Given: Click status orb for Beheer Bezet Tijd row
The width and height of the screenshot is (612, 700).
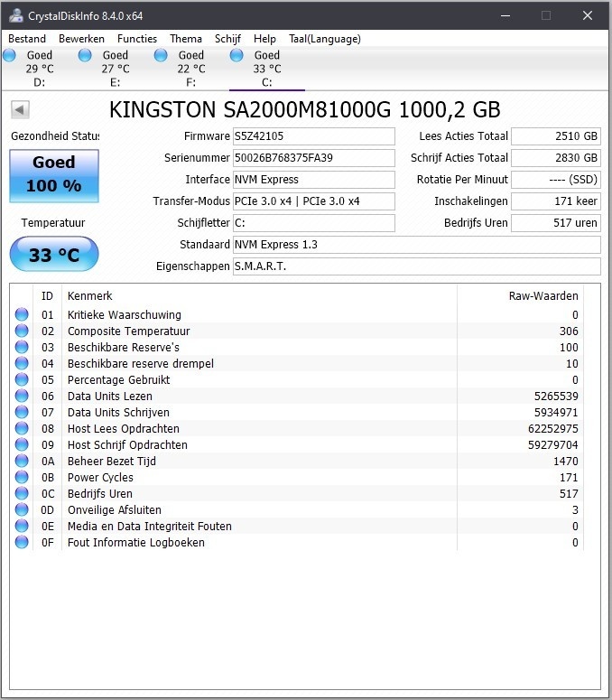Looking at the screenshot, I should 22,461.
